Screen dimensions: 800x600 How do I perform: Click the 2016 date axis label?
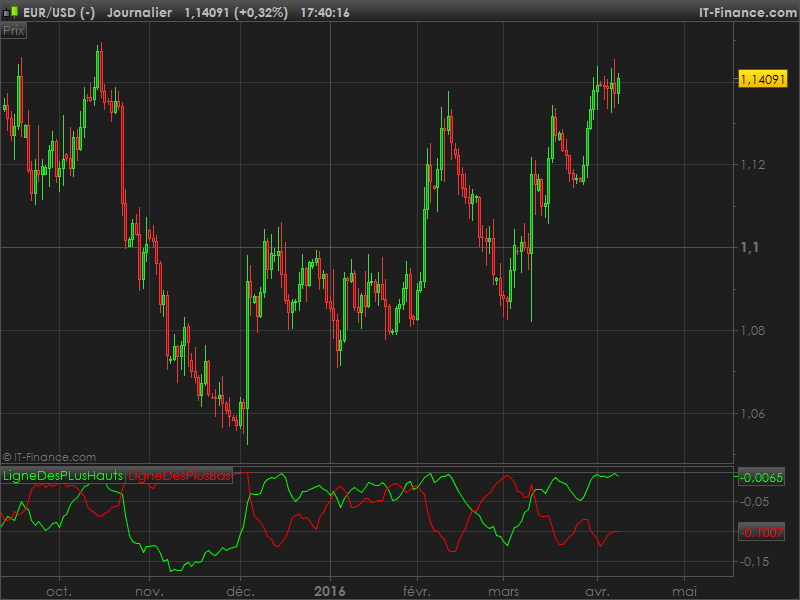330,591
